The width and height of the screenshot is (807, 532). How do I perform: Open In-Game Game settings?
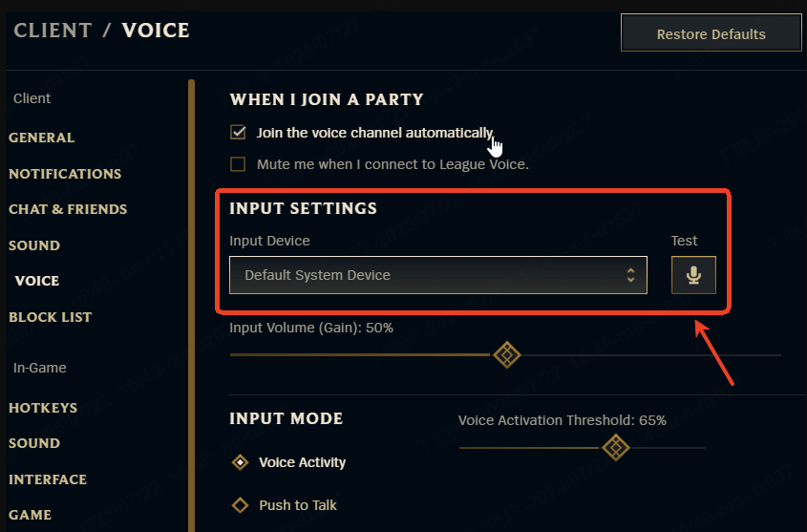(30, 515)
